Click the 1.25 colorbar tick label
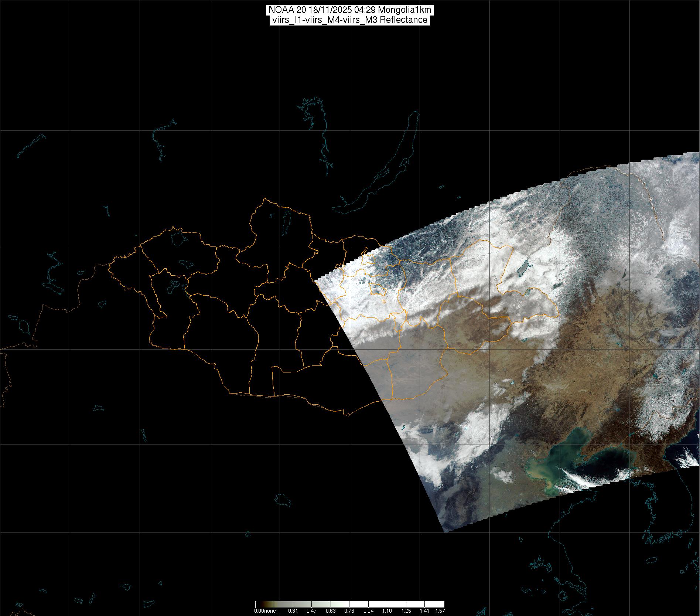This screenshot has width=700, height=616. coord(406,611)
